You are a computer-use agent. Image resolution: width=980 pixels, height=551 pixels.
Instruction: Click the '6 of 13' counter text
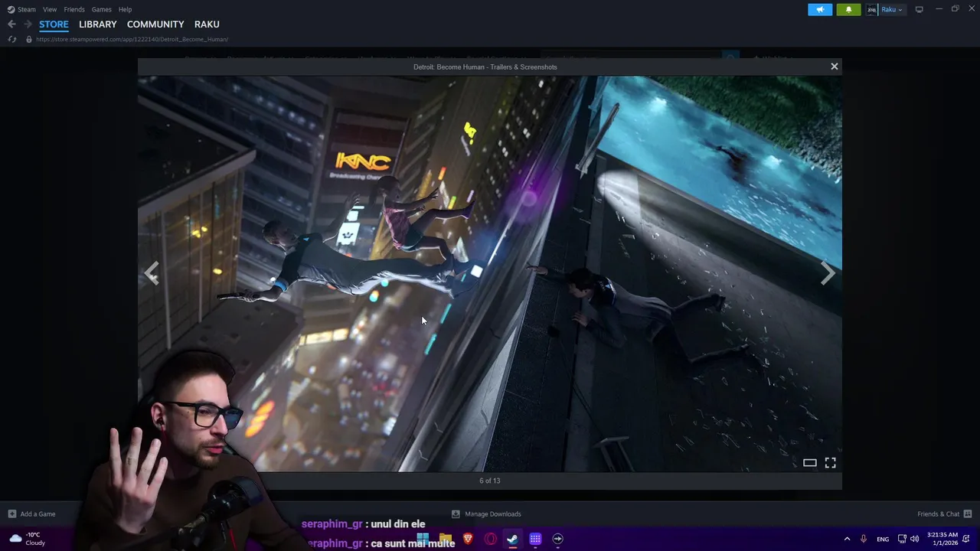pos(489,481)
